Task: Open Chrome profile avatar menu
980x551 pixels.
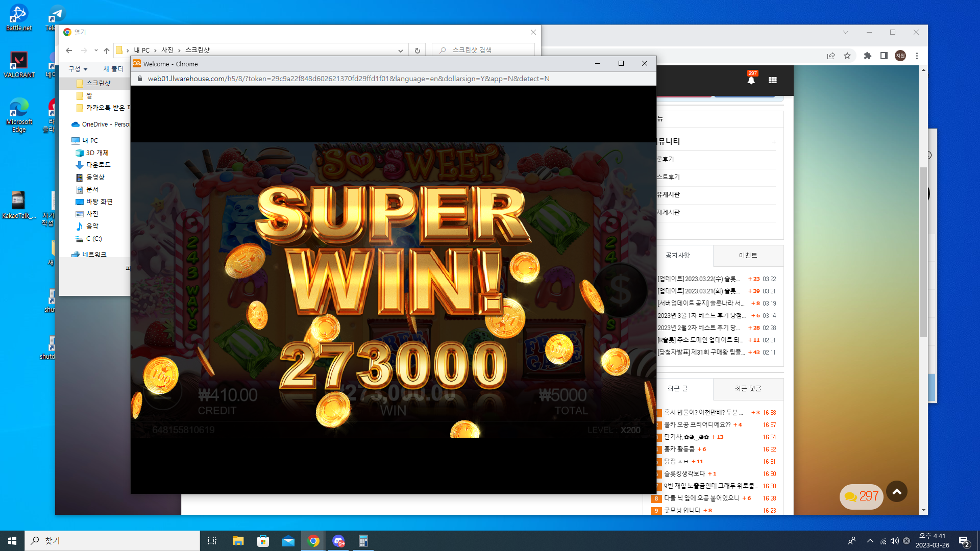Action: (x=900, y=56)
